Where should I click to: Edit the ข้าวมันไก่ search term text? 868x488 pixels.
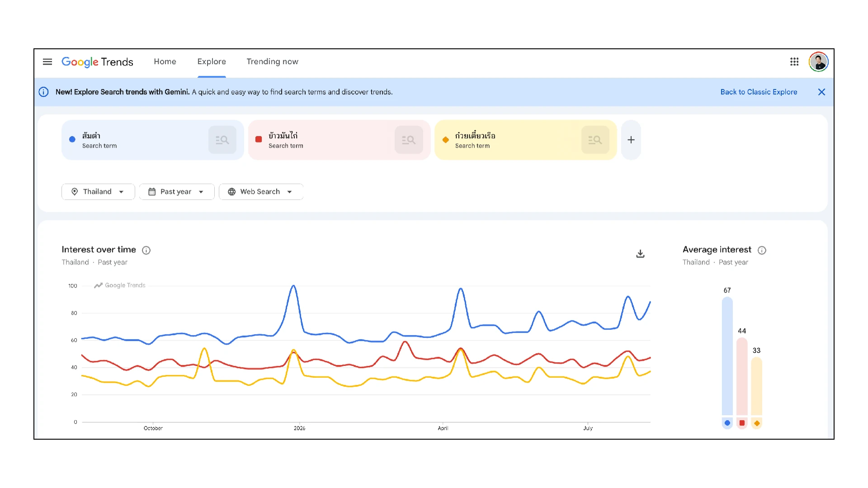click(x=283, y=136)
